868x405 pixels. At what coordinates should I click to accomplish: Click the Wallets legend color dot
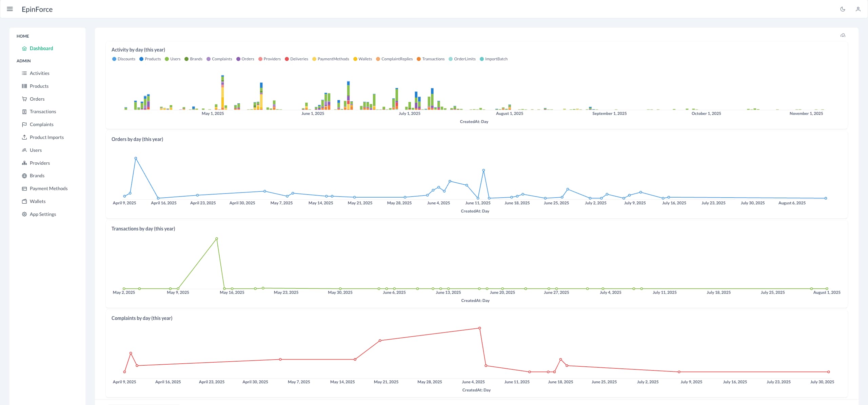click(x=355, y=59)
